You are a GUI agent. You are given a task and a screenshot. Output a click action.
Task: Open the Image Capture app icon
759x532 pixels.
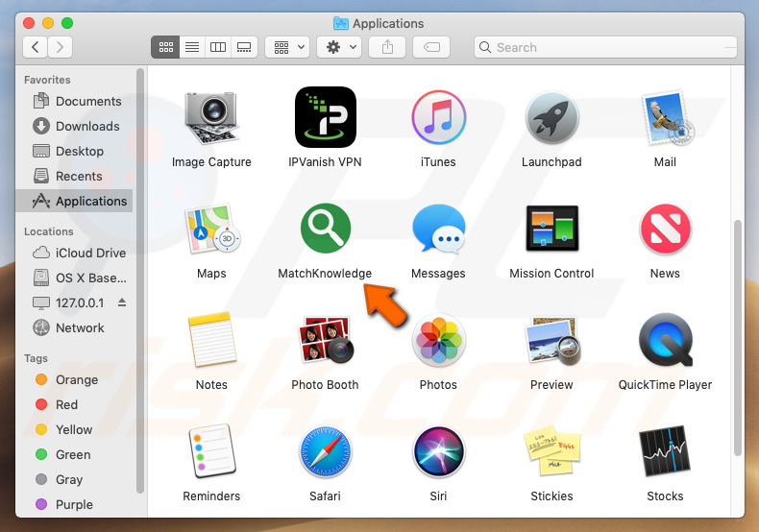pos(211,117)
